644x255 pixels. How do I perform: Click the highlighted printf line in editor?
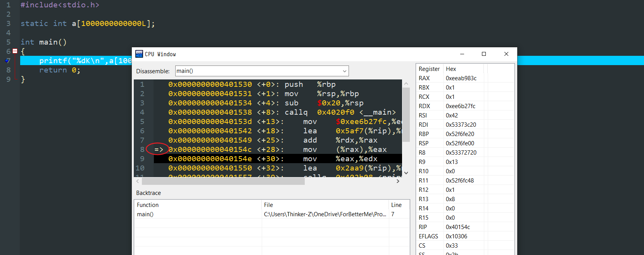(x=76, y=60)
